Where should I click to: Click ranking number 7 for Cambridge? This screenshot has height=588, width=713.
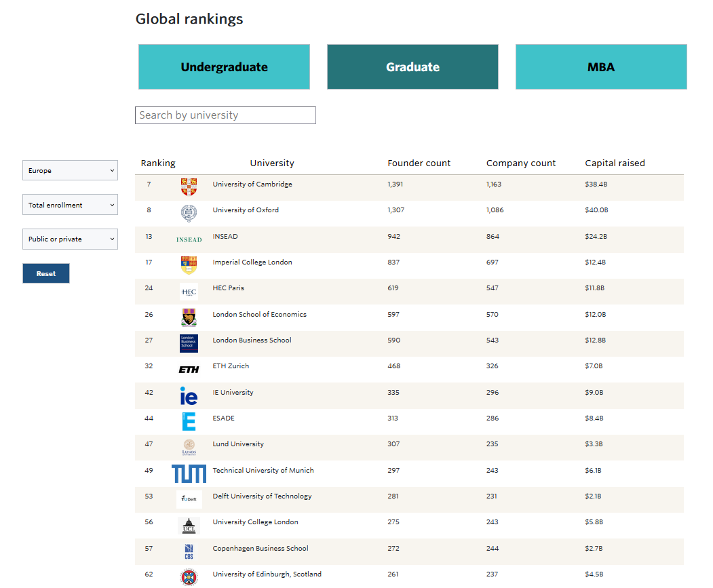click(149, 184)
